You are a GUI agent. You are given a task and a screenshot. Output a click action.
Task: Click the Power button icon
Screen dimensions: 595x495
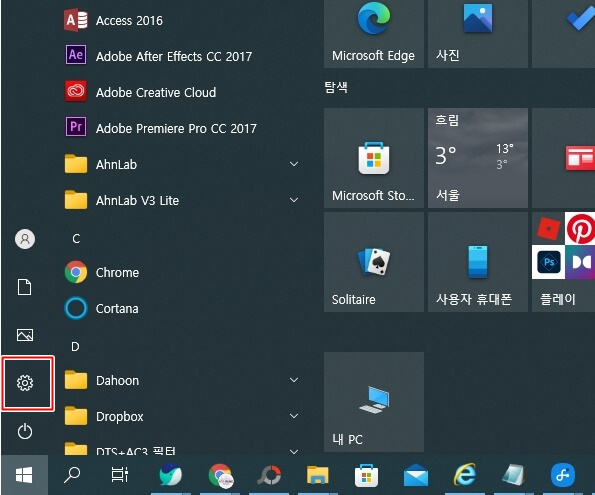click(x=25, y=431)
